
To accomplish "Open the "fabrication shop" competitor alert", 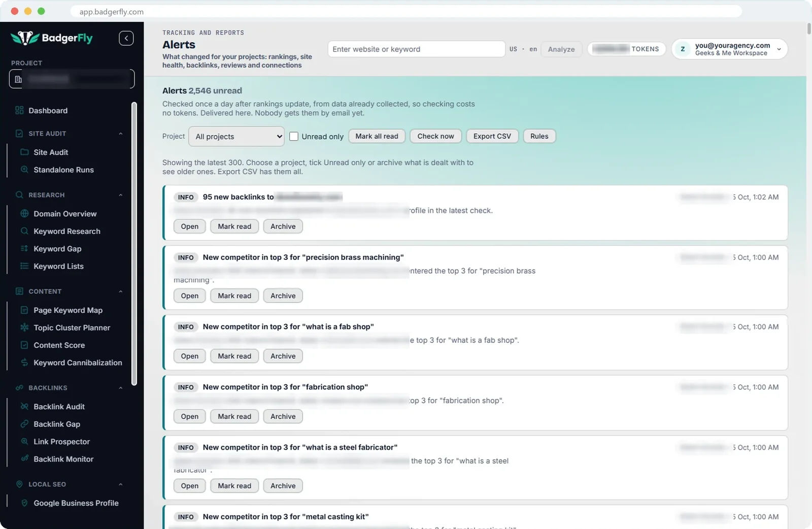I will (x=190, y=416).
